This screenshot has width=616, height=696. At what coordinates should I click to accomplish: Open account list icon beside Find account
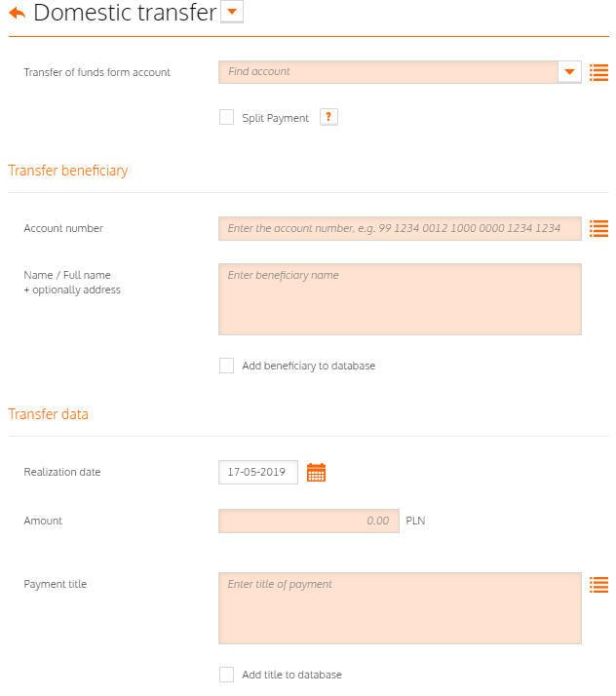(x=598, y=73)
